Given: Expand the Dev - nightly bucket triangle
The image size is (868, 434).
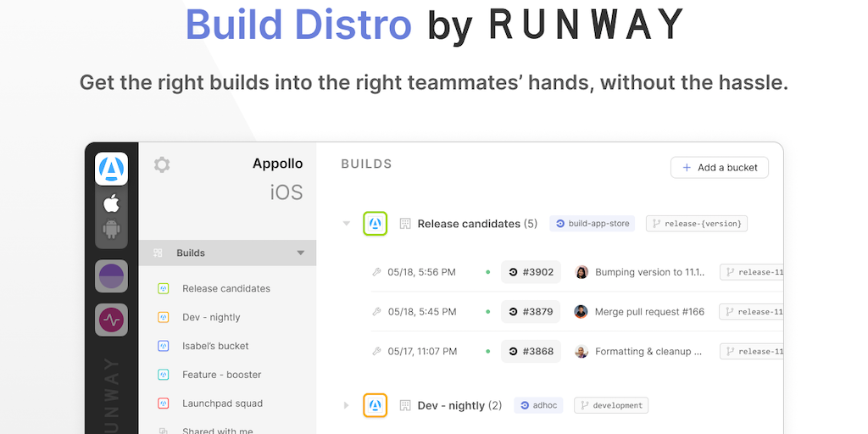Looking at the screenshot, I should (x=347, y=405).
